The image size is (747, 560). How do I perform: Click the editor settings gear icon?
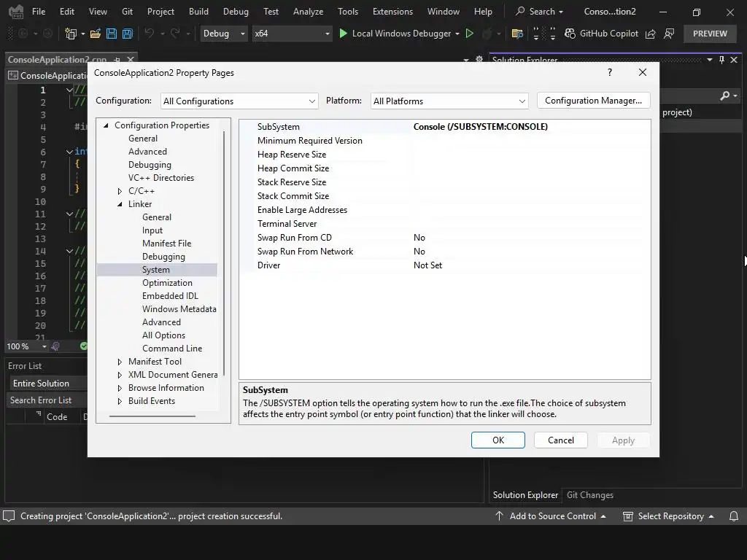coord(479,60)
